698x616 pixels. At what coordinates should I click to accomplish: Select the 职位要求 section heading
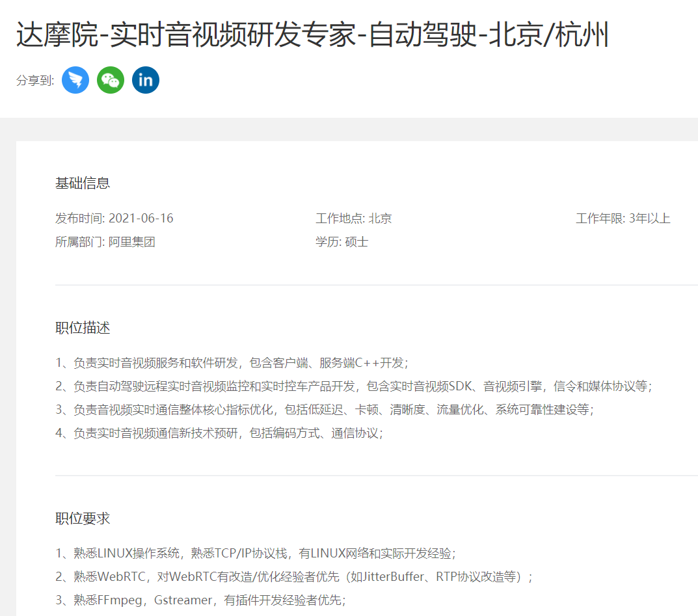point(83,518)
